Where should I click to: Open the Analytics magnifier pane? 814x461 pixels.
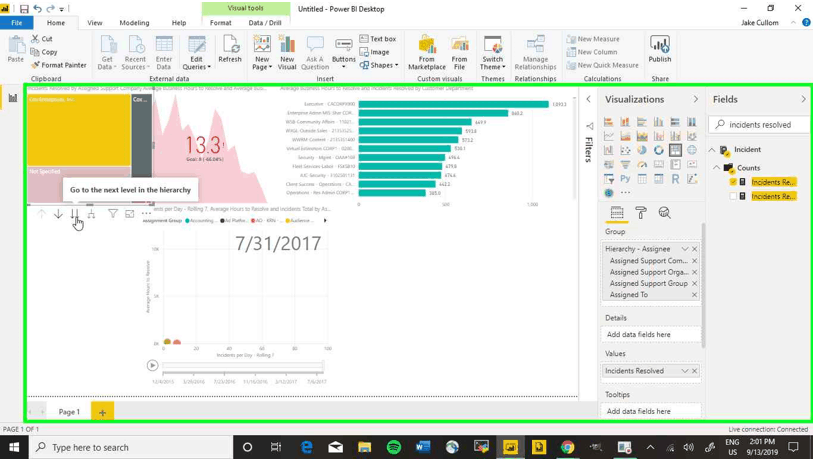(664, 212)
